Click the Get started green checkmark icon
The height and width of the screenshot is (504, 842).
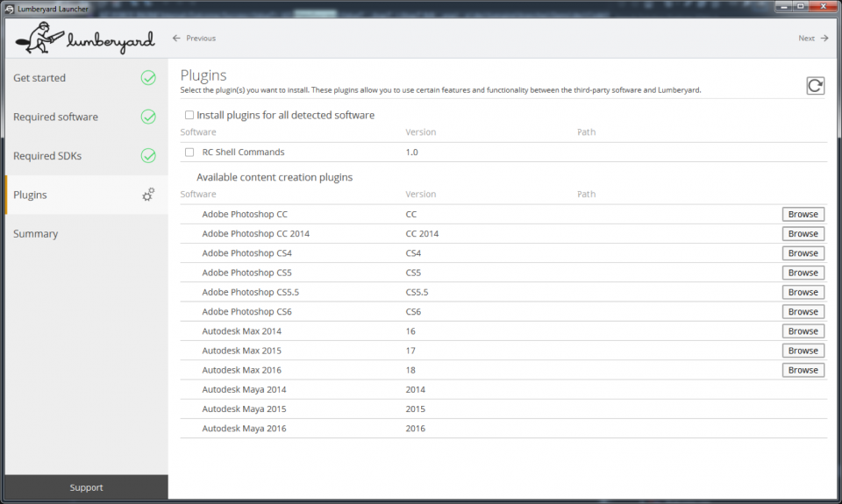148,78
